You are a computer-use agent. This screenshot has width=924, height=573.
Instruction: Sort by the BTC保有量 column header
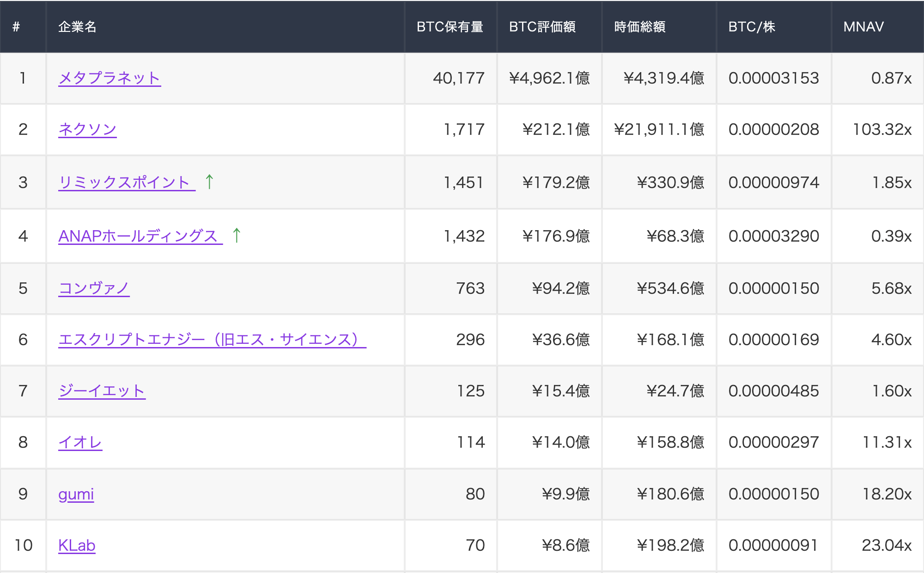450,27
